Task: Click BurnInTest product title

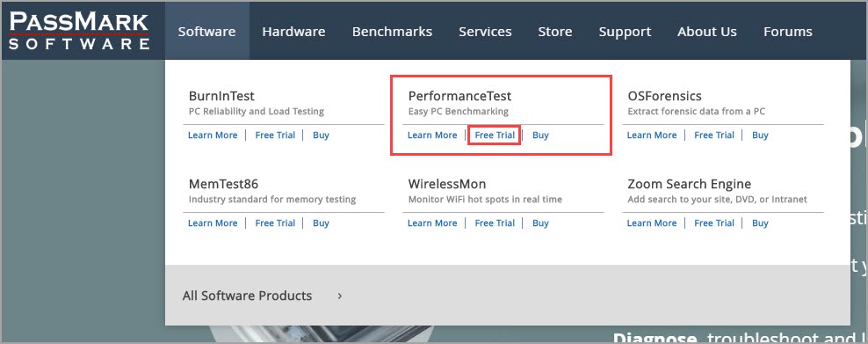Action: point(221,96)
